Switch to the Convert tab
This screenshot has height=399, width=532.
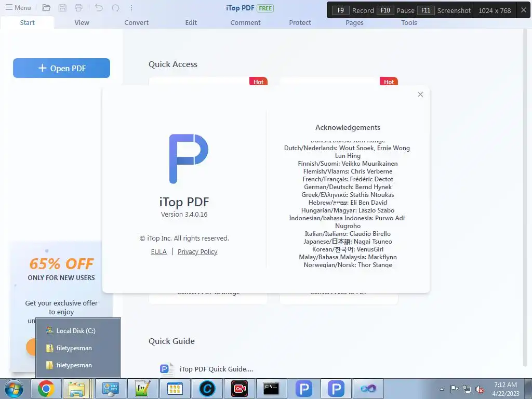click(x=137, y=22)
